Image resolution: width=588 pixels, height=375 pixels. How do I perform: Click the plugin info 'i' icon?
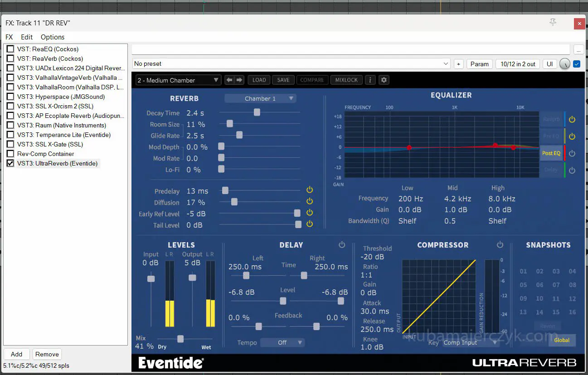point(370,80)
